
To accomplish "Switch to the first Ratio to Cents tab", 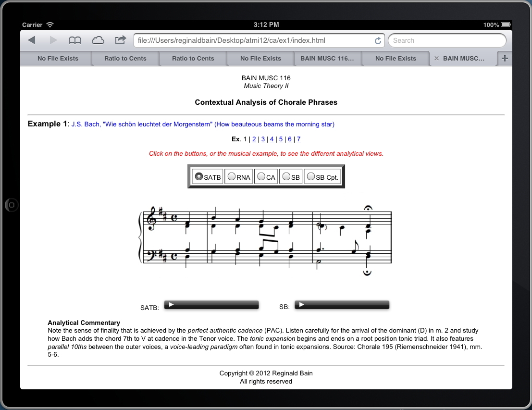I will click(125, 58).
